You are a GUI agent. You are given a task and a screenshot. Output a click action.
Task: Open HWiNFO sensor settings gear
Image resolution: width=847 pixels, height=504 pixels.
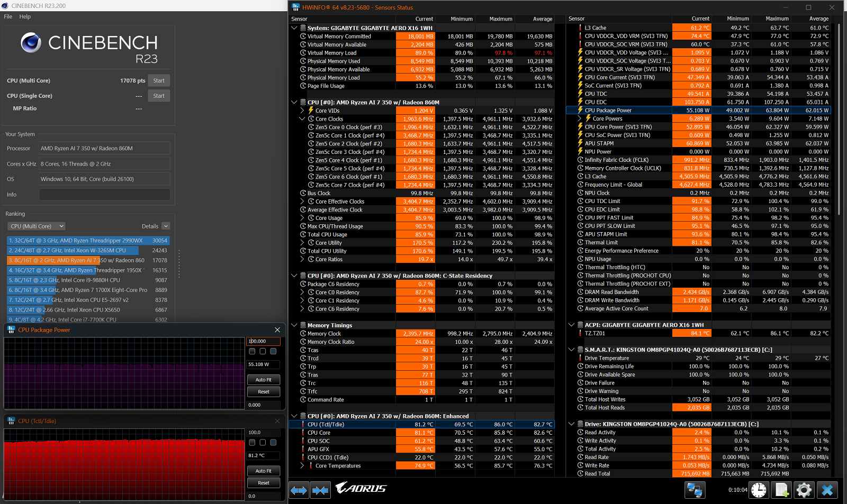pyautogui.click(x=804, y=490)
